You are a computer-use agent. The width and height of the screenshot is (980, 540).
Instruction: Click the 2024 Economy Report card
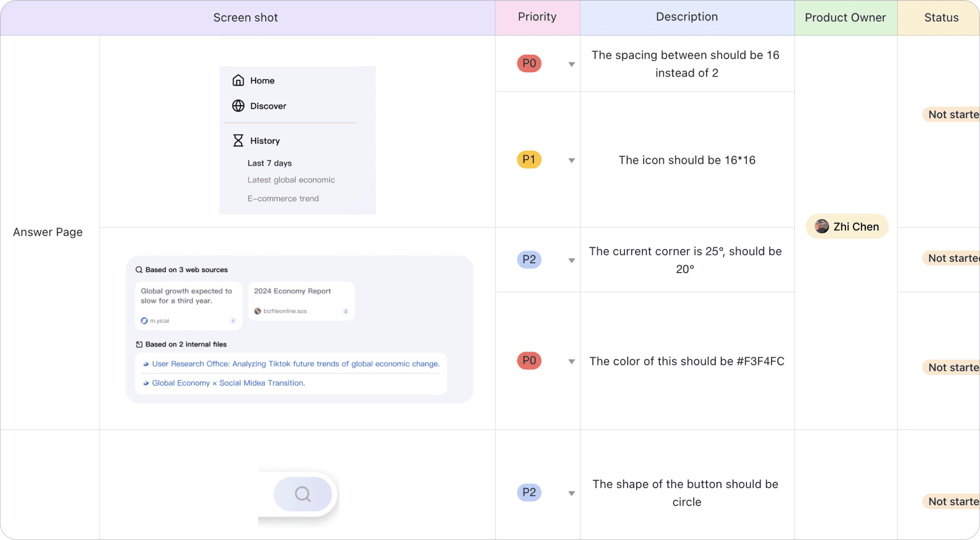(301, 301)
